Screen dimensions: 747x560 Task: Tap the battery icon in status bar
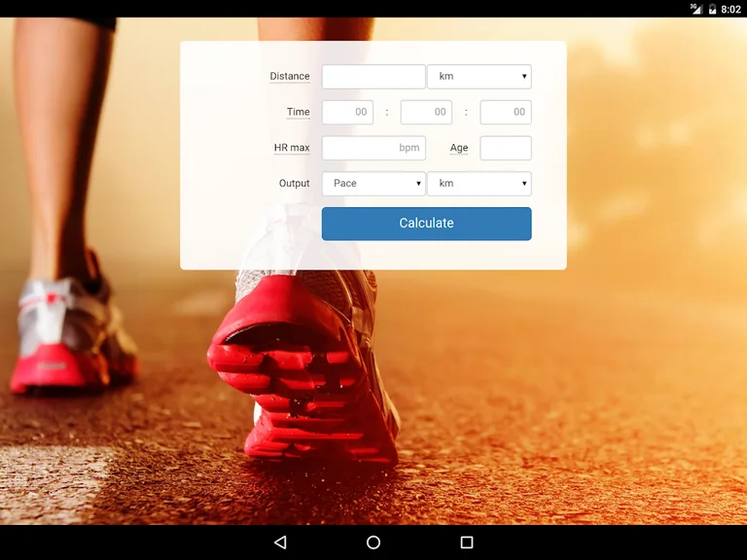pos(712,9)
